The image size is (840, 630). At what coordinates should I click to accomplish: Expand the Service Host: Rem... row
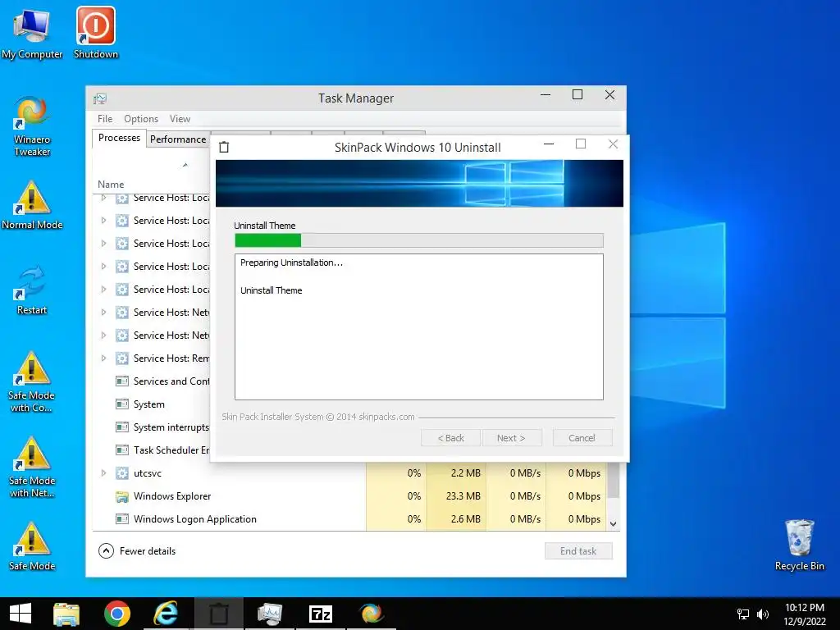coord(104,358)
